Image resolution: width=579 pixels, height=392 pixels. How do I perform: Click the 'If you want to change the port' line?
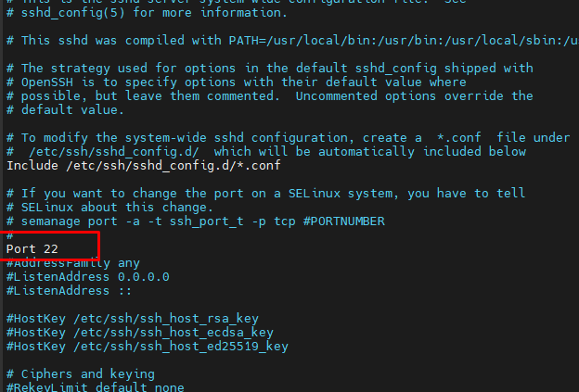(265, 193)
